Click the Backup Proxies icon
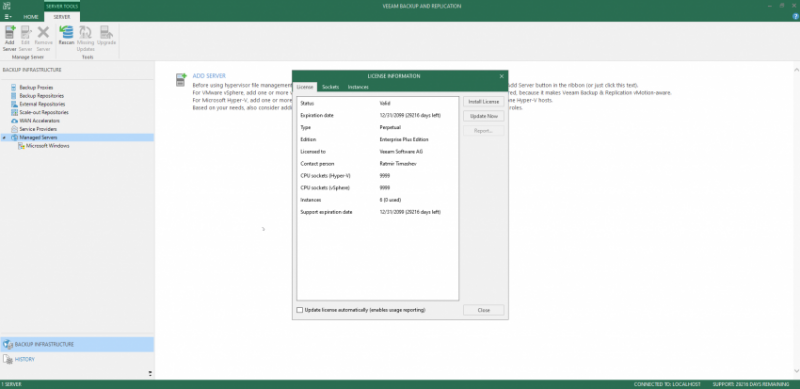 (14, 87)
